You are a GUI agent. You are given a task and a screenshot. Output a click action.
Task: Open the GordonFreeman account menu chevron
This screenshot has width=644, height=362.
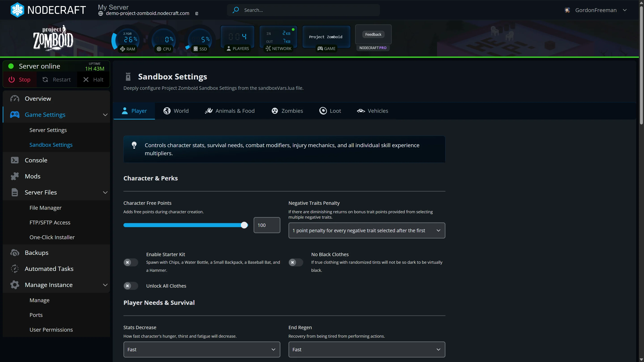coord(625,10)
